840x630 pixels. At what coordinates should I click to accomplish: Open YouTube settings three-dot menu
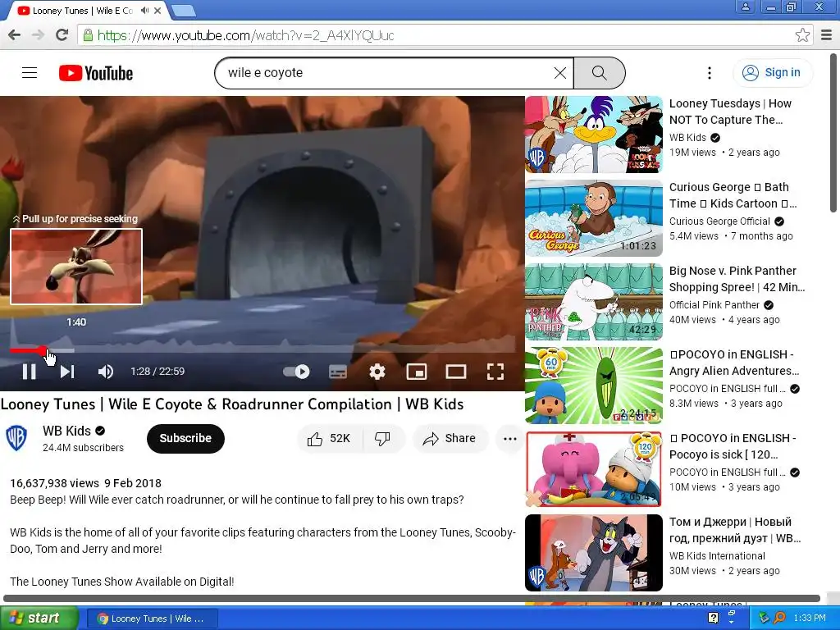[x=710, y=73]
